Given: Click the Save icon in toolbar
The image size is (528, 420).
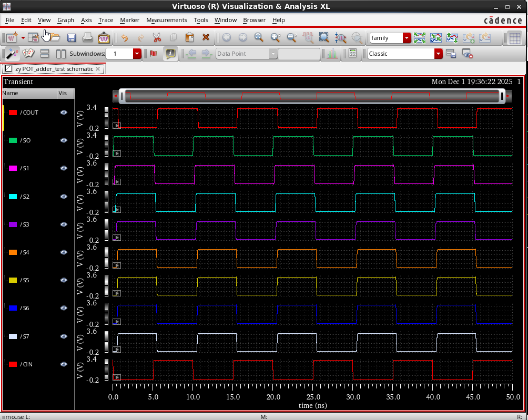Looking at the screenshot, I should tap(72, 38).
